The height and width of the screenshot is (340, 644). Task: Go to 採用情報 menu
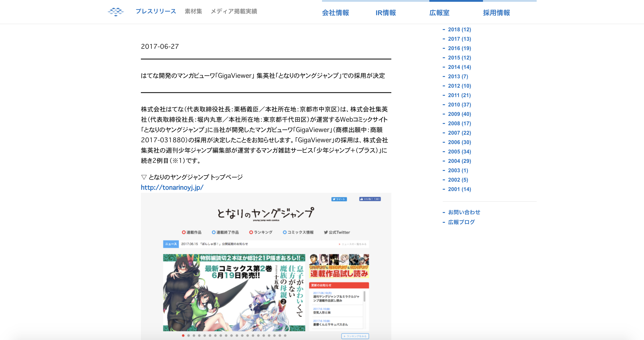(496, 13)
